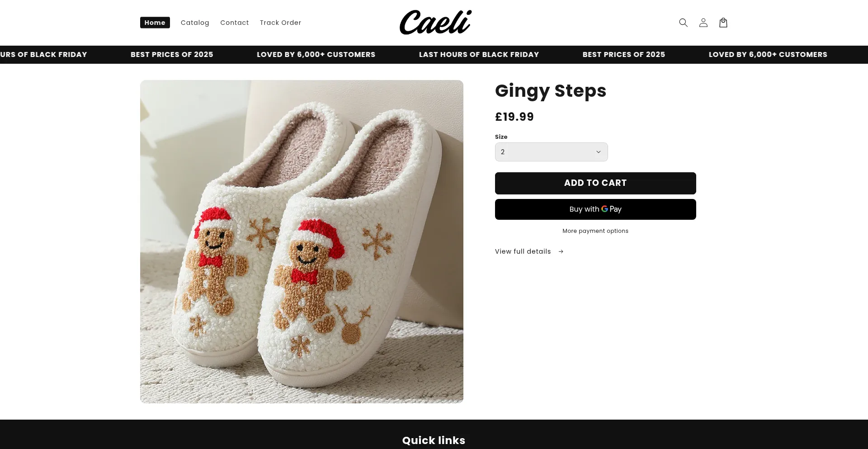This screenshot has width=868, height=449.
Task: Show More payment options
Action: point(595,231)
